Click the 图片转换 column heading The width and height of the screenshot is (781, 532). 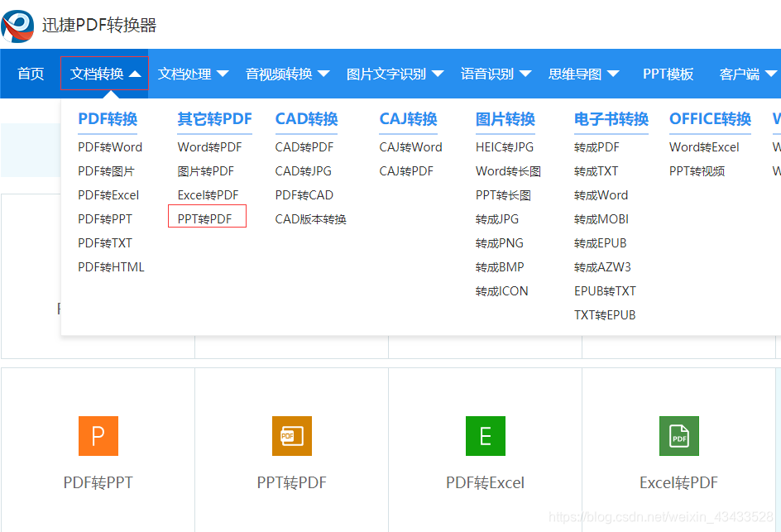pos(505,119)
